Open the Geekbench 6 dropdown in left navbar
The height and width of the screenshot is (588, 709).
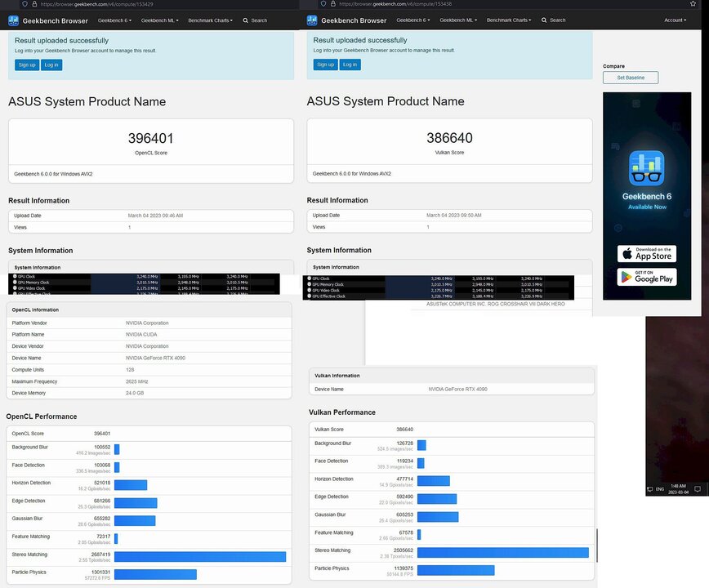[114, 20]
